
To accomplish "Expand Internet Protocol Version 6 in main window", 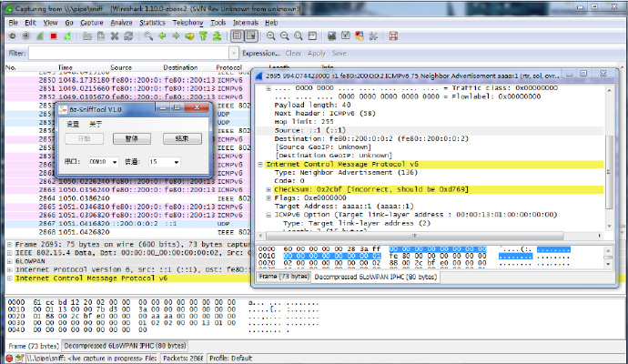I will coord(10,269).
